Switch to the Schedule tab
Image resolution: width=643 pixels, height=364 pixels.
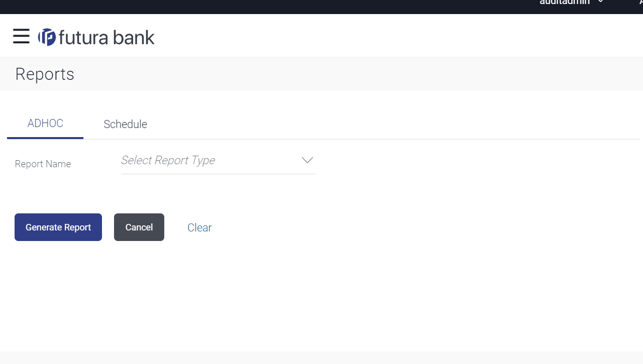pyautogui.click(x=125, y=124)
